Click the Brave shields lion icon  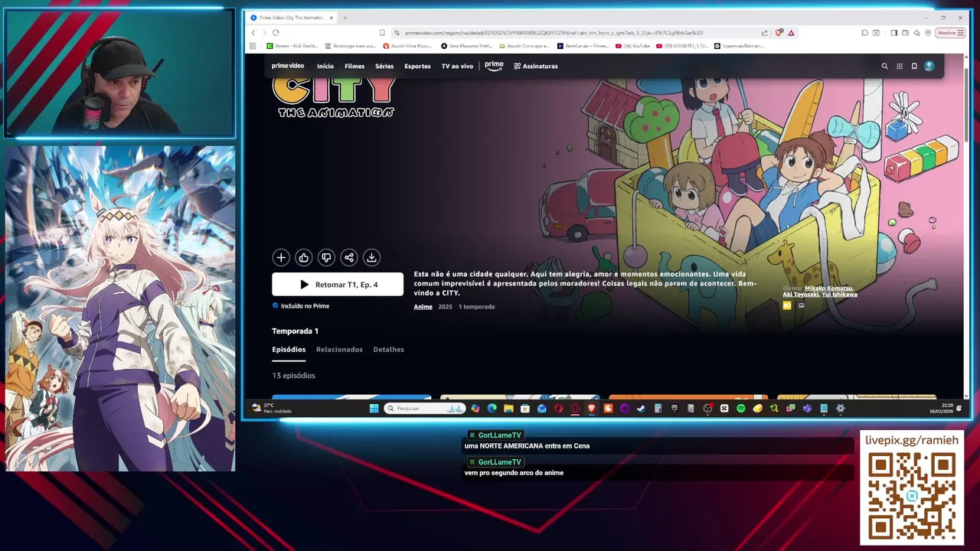(x=779, y=33)
